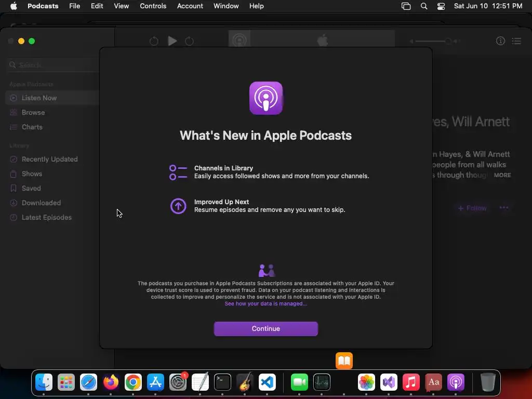532x399 pixels.
Task: Open Firefox in the Dock
Action: (x=111, y=382)
